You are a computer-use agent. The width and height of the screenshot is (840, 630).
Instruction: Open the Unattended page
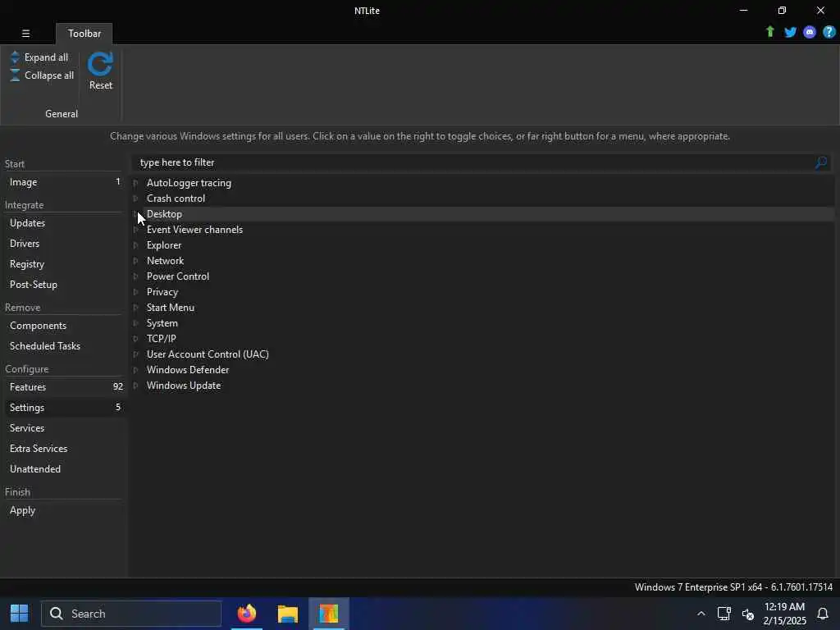[x=64, y=468]
